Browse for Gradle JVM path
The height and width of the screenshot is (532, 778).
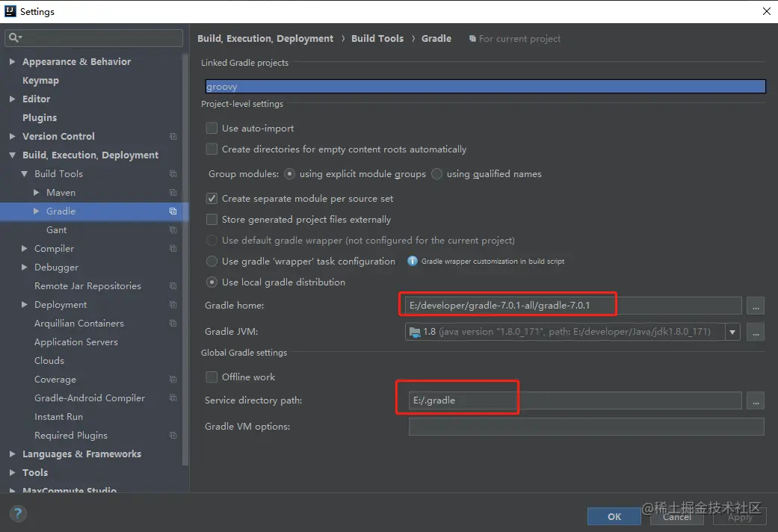click(756, 332)
